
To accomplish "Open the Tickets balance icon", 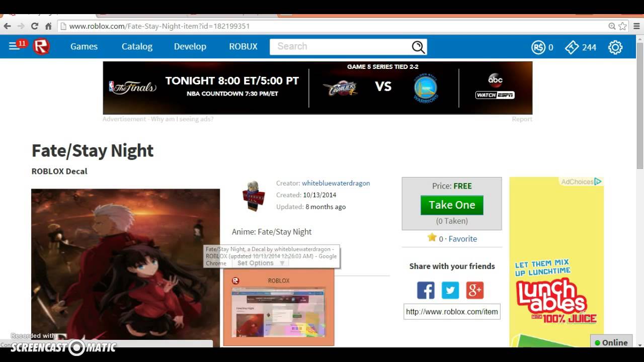I will pos(572,47).
